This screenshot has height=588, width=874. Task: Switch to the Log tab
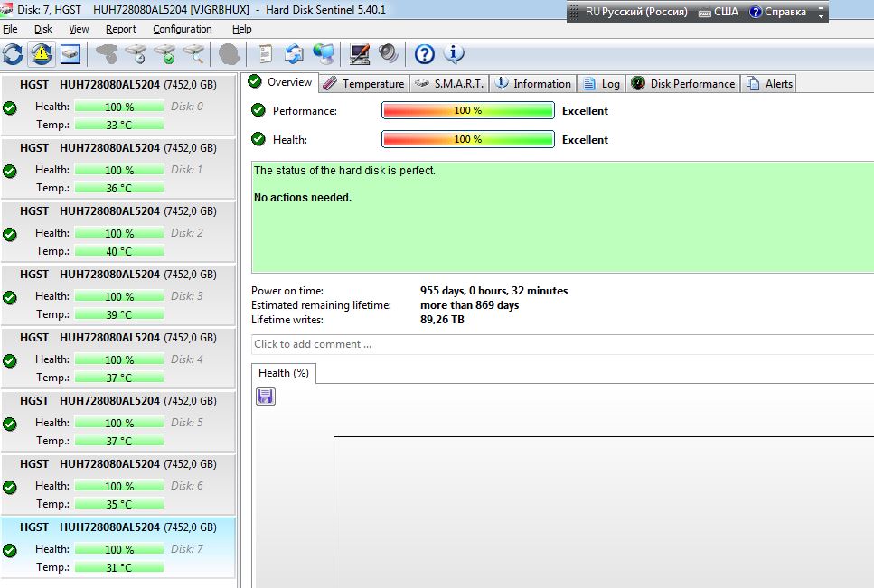click(x=601, y=83)
